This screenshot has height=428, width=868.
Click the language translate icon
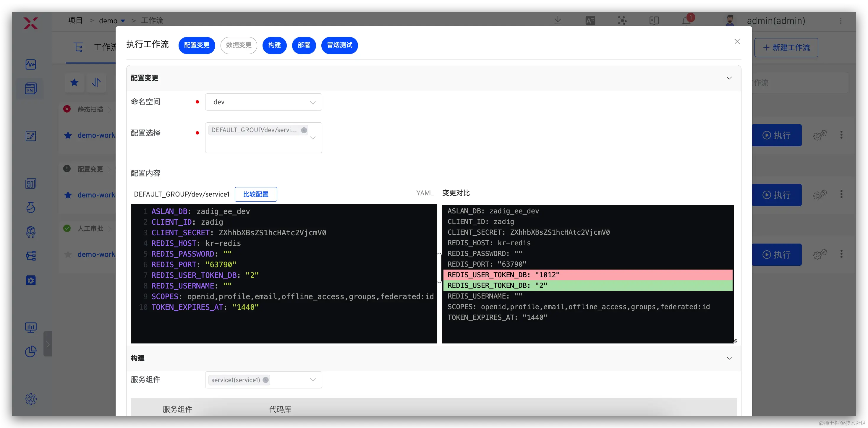(590, 21)
